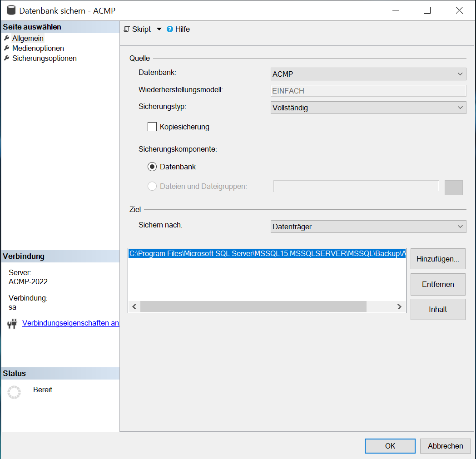Open the Sichern nach Datenträger dropdown
Viewport: 476px width, 459px height.
click(368, 227)
